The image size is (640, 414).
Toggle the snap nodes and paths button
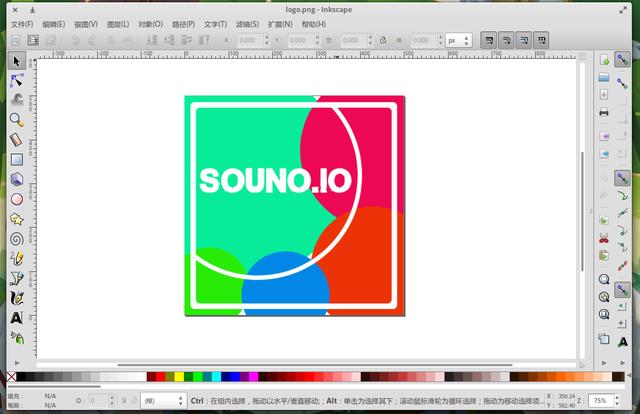click(622, 178)
